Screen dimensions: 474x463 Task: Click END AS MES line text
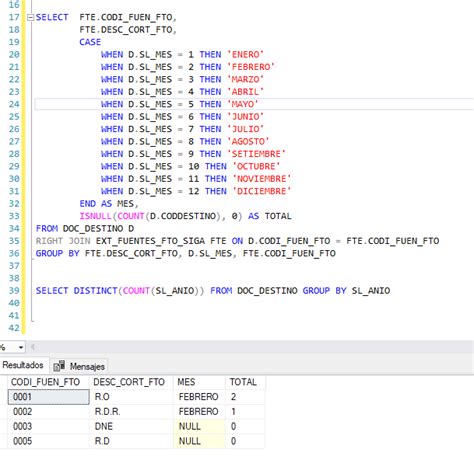tap(109, 204)
